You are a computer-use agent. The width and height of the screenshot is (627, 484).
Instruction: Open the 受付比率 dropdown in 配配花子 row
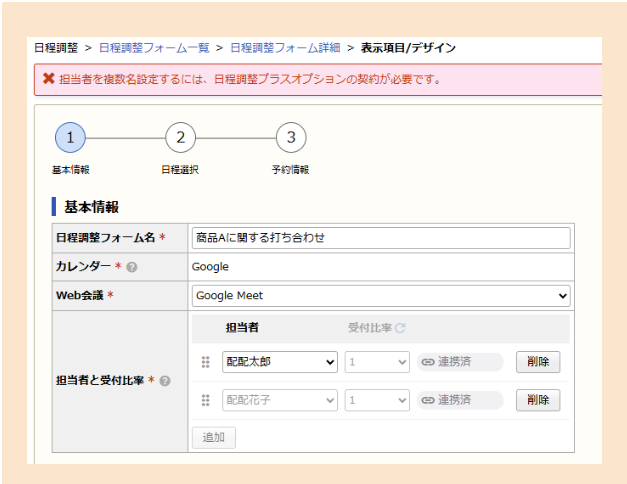[377, 400]
